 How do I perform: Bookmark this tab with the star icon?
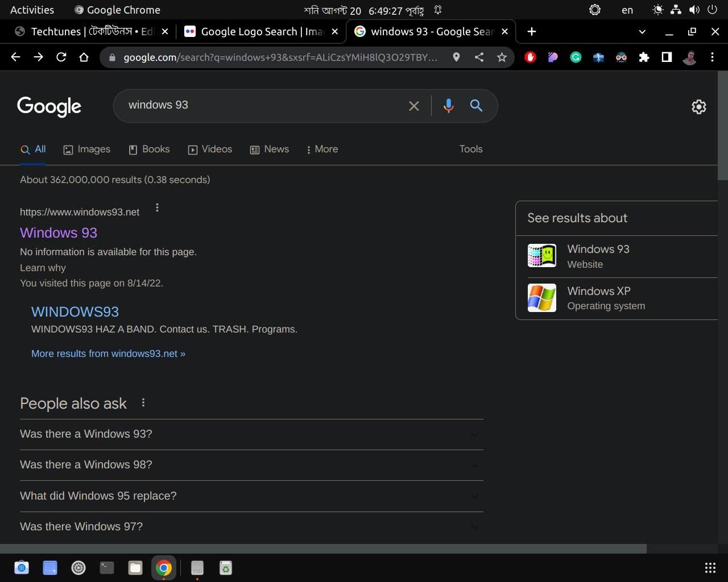[502, 57]
